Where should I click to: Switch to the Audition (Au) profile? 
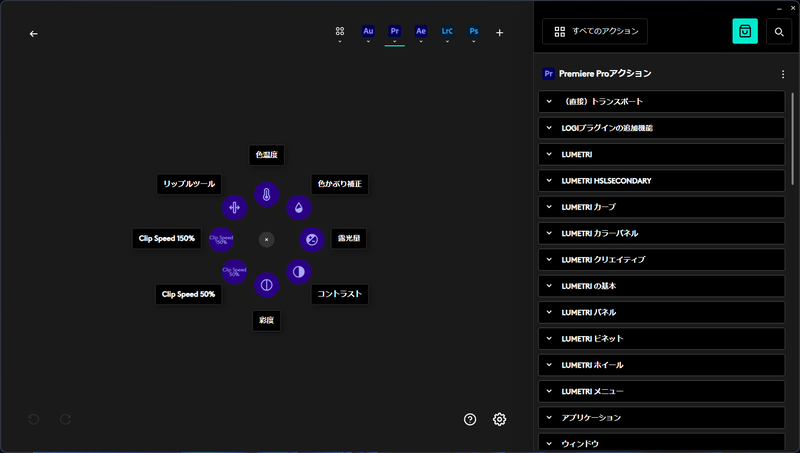(368, 31)
